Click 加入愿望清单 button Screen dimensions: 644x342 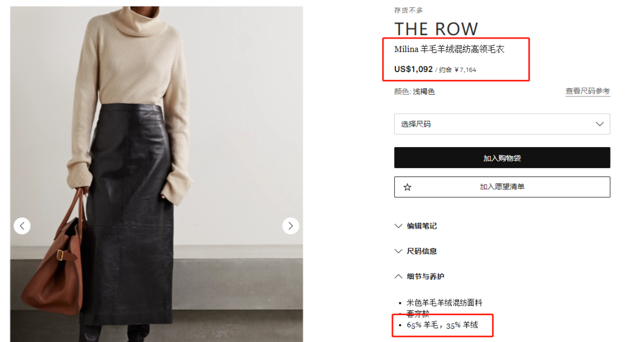[x=502, y=187]
